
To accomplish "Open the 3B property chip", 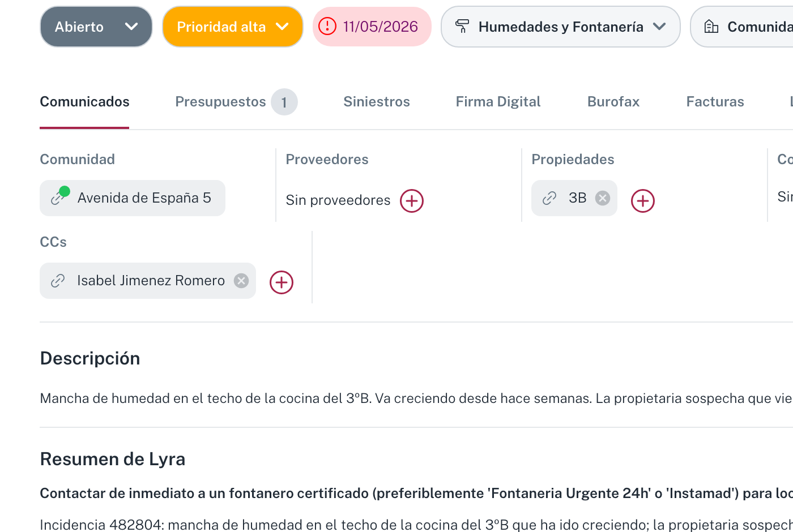I will pos(574,198).
